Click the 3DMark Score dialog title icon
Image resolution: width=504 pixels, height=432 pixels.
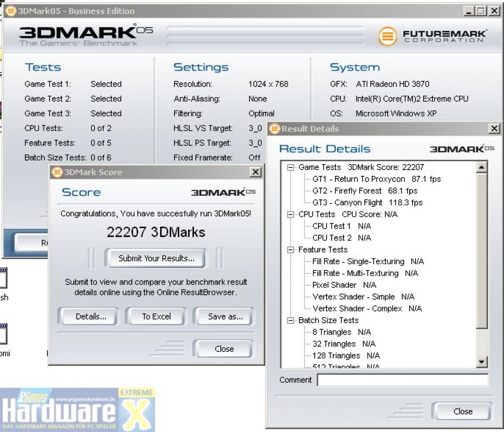57,172
